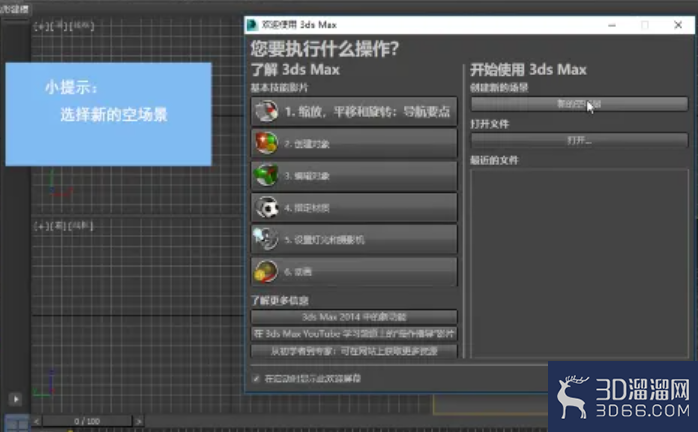This screenshot has height=432, width=698.
Task: Click the play button at the lower left
Action: click(x=16, y=399)
